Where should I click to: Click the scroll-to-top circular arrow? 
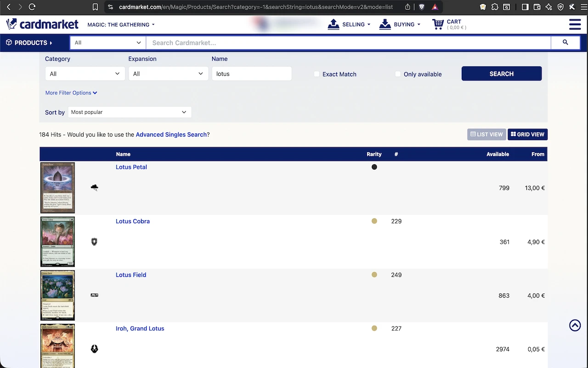pyautogui.click(x=575, y=325)
